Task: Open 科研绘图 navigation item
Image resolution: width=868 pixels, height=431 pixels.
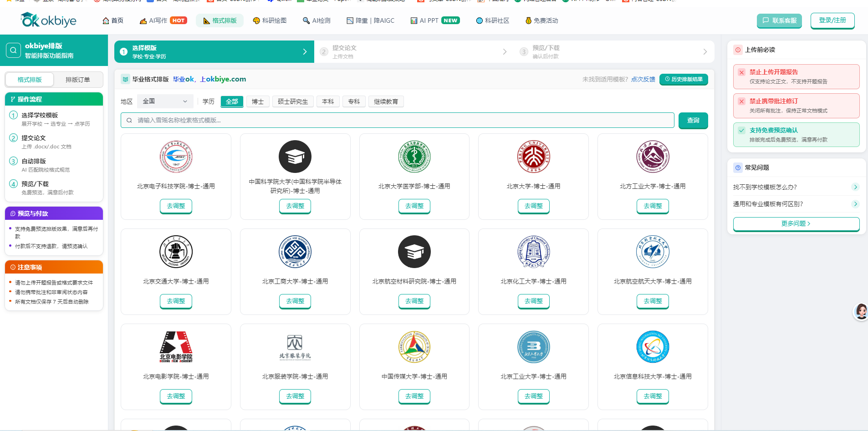Action: [x=270, y=20]
